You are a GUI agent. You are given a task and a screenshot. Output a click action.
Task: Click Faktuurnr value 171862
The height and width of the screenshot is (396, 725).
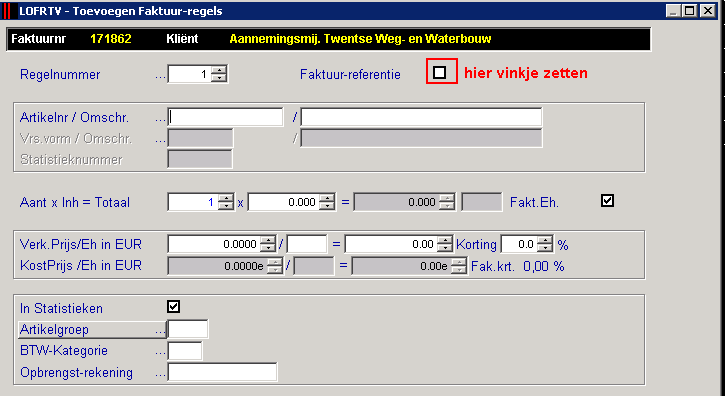click(x=111, y=39)
